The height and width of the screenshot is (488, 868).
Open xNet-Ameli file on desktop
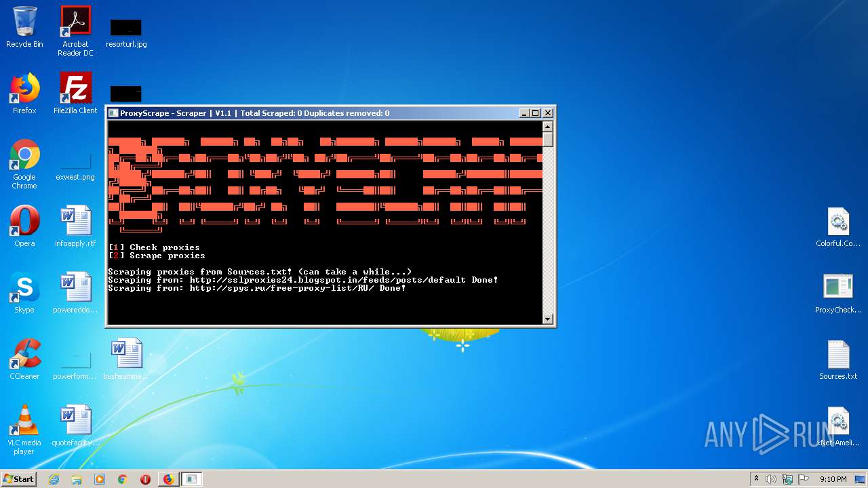pos(838,426)
